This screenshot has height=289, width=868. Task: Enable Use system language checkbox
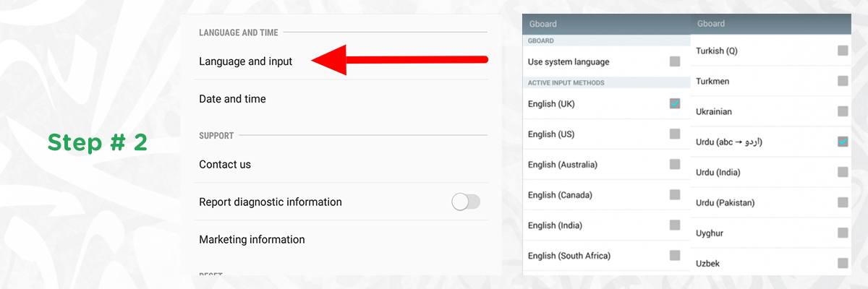click(x=675, y=62)
